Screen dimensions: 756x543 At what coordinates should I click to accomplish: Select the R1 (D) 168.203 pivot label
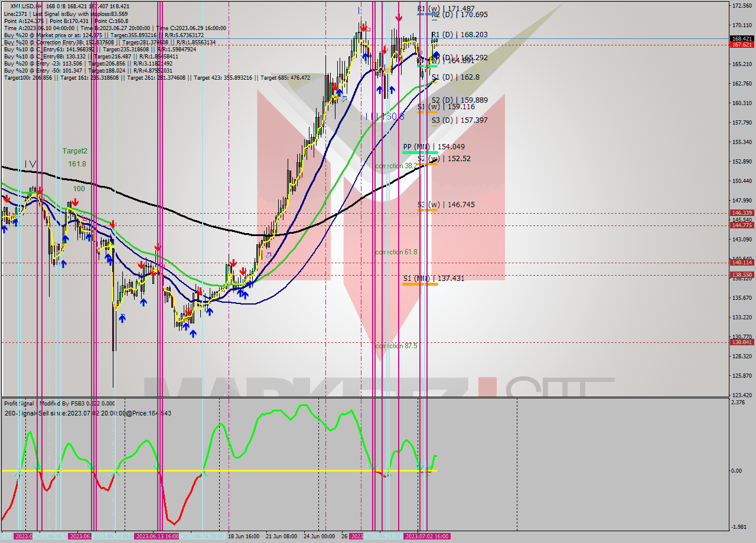click(460, 35)
